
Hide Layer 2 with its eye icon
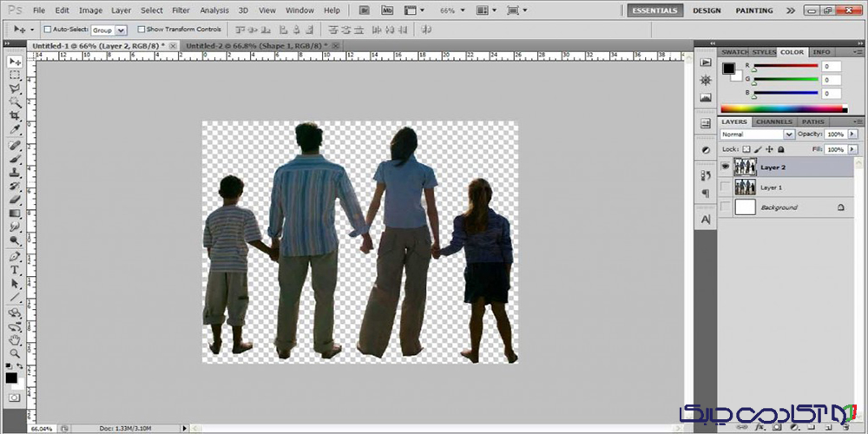[x=725, y=167]
